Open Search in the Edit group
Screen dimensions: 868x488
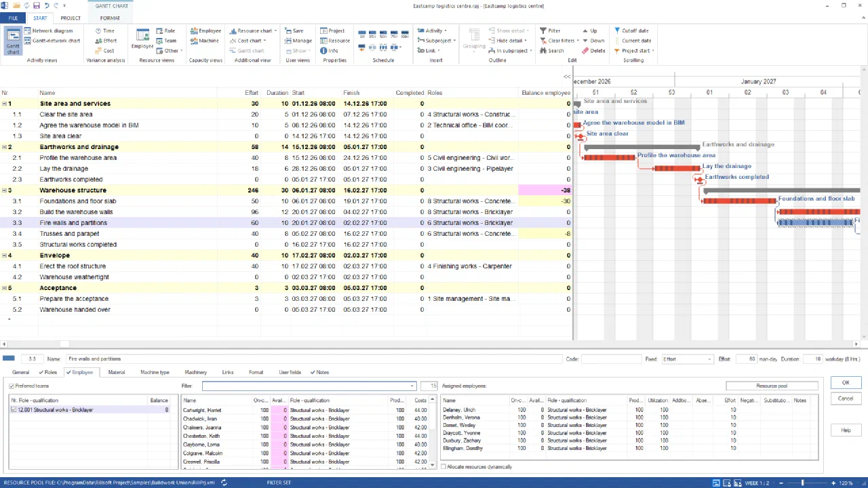point(551,51)
